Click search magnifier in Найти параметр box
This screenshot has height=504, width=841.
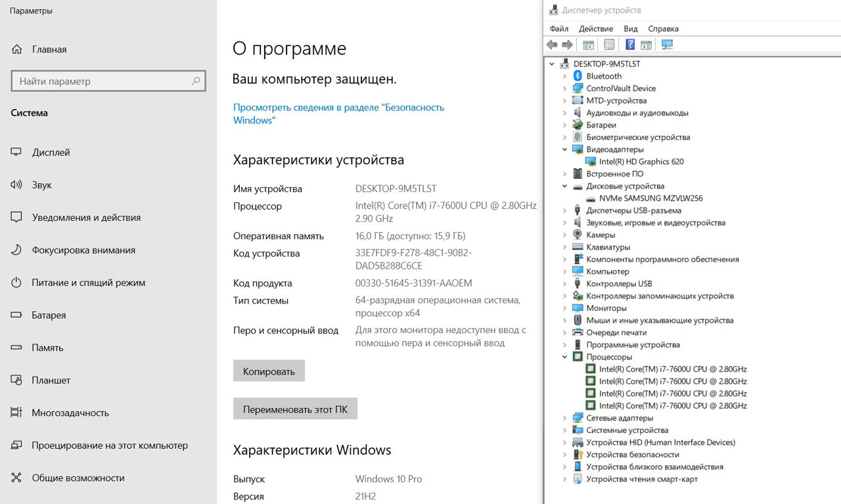(196, 81)
